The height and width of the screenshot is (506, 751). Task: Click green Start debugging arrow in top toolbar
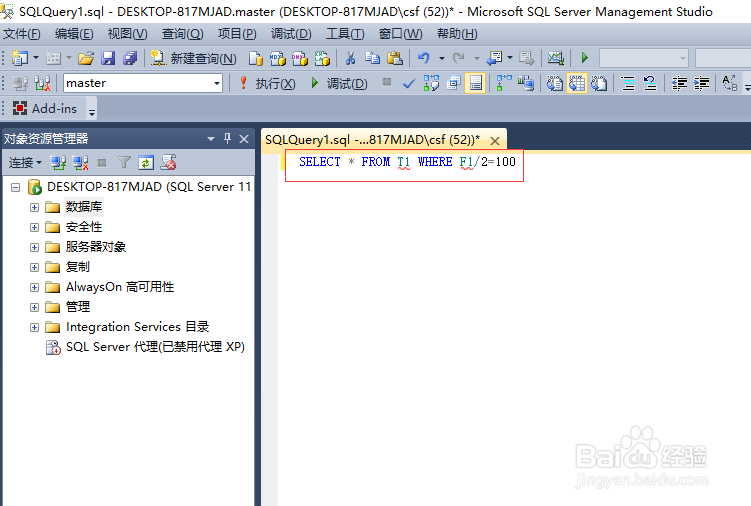point(584,58)
